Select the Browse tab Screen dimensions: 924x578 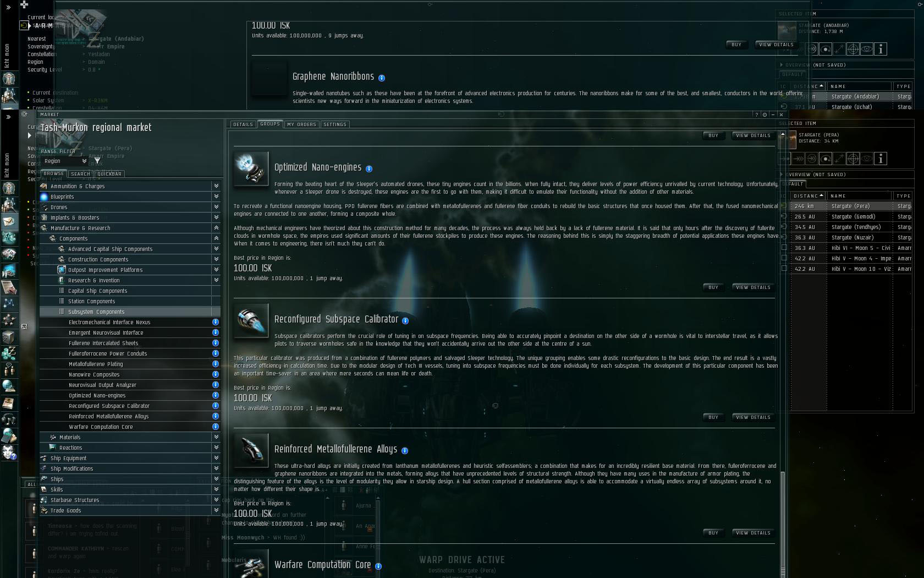coord(54,173)
